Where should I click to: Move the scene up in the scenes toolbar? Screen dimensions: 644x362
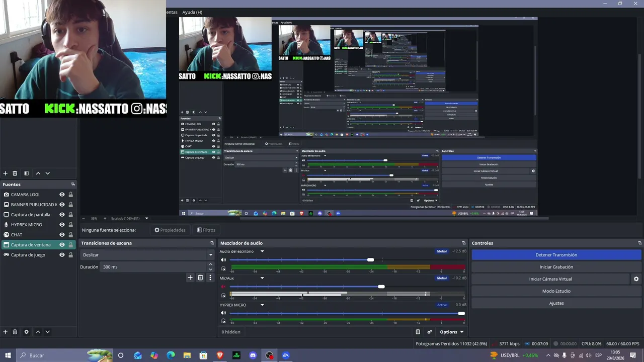(38, 173)
